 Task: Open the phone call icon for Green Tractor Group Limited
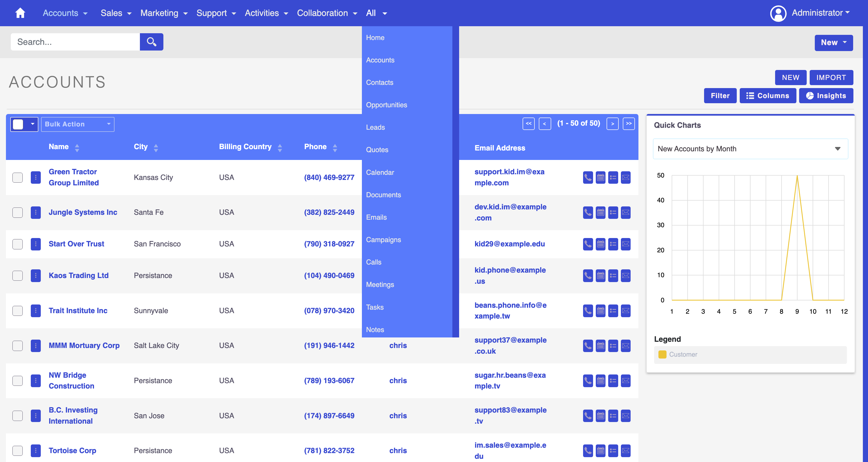(x=588, y=178)
